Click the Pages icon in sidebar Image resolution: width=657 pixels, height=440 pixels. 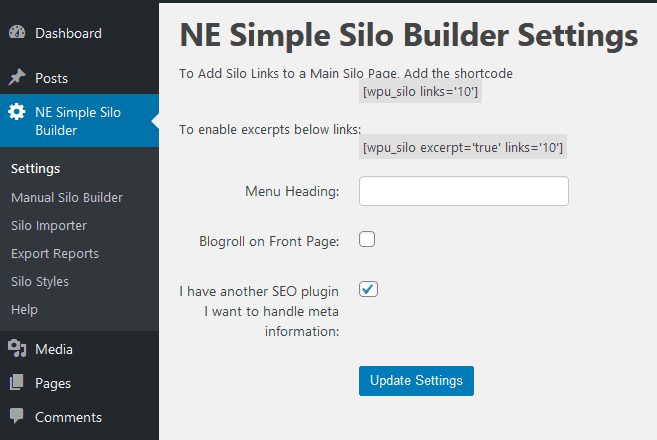pos(17,382)
